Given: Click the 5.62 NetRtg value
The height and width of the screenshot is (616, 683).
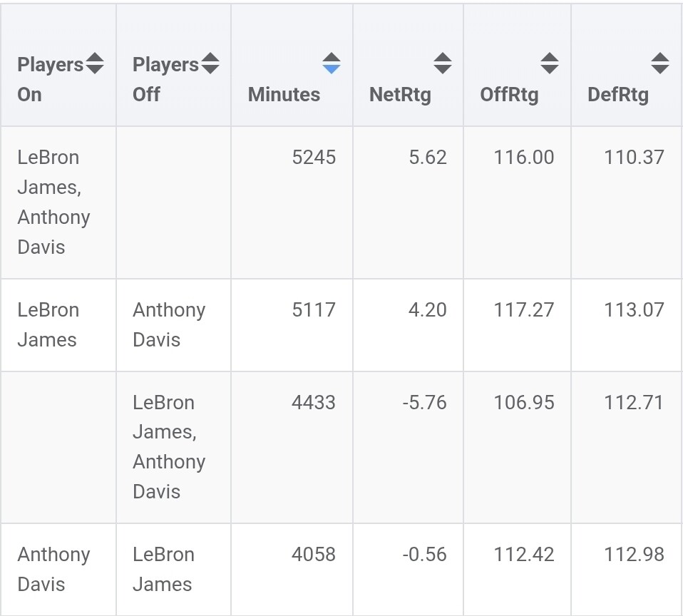Looking at the screenshot, I should coord(428,157).
